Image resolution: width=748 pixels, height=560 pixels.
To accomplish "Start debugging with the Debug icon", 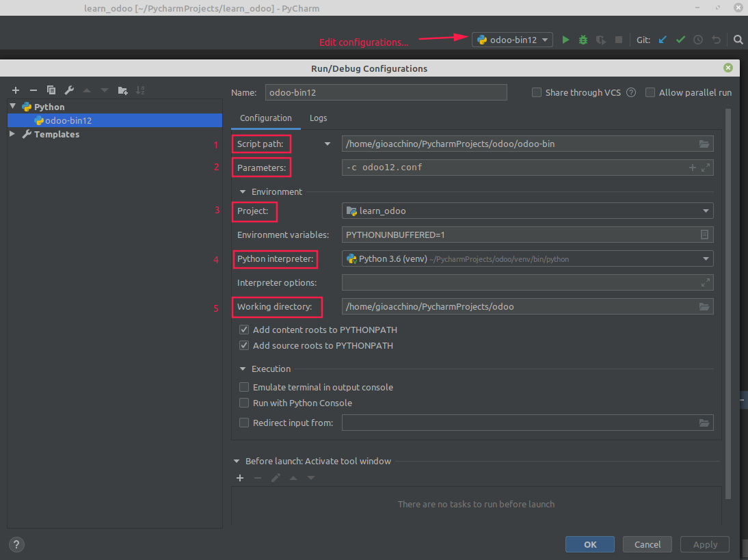I will pos(583,39).
